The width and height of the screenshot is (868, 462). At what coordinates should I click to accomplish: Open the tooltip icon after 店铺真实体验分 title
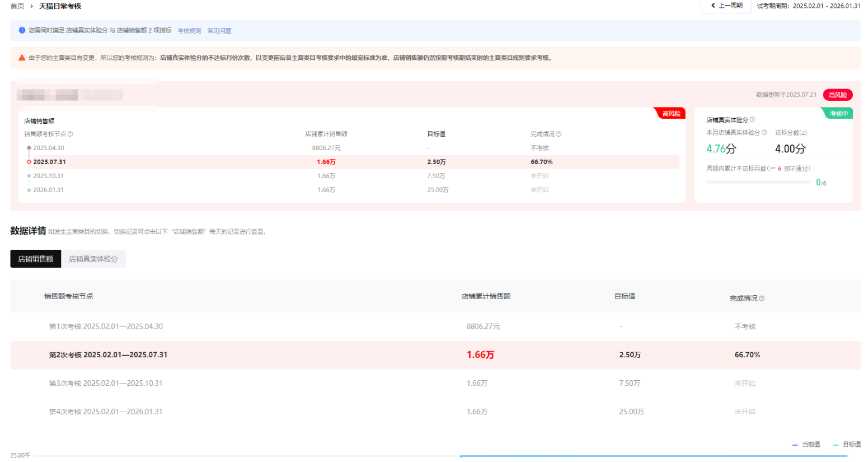tap(752, 120)
